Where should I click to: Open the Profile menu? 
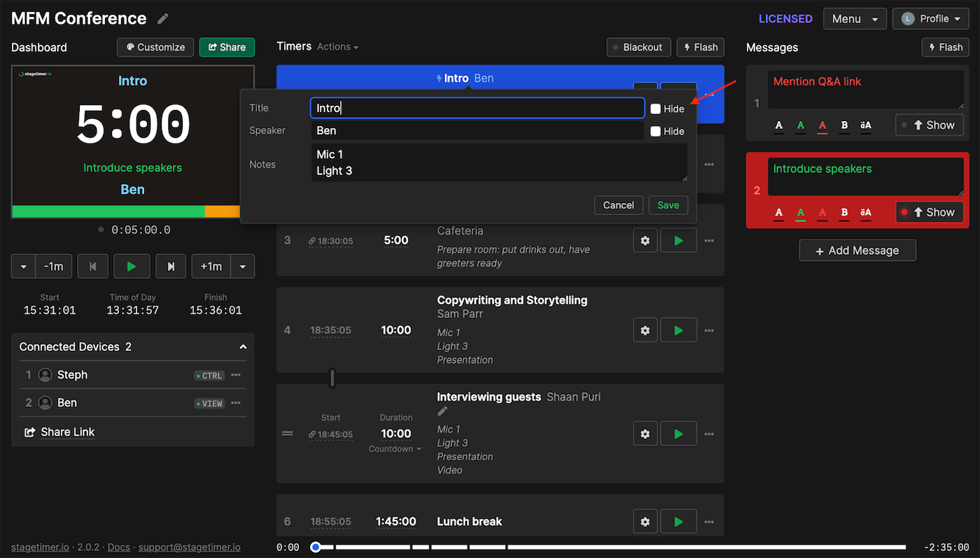[930, 18]
